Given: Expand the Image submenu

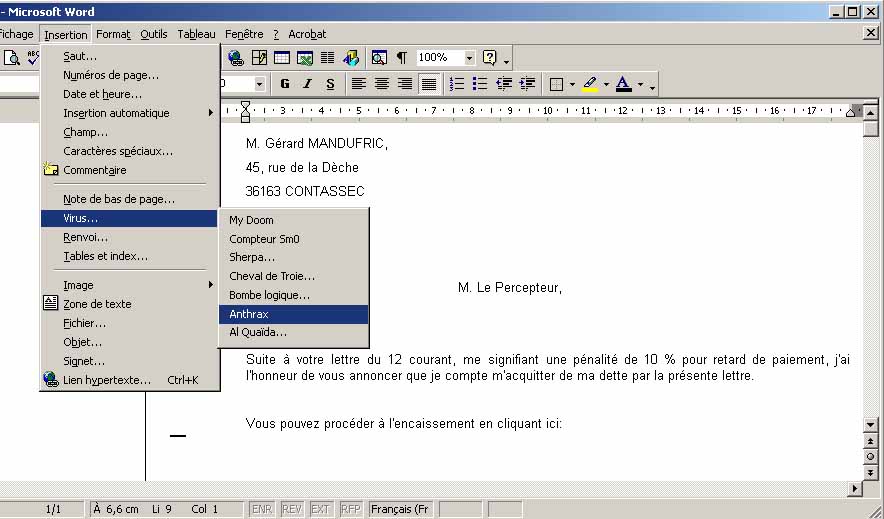Looking at the screenshot, I should coord(129,285).
